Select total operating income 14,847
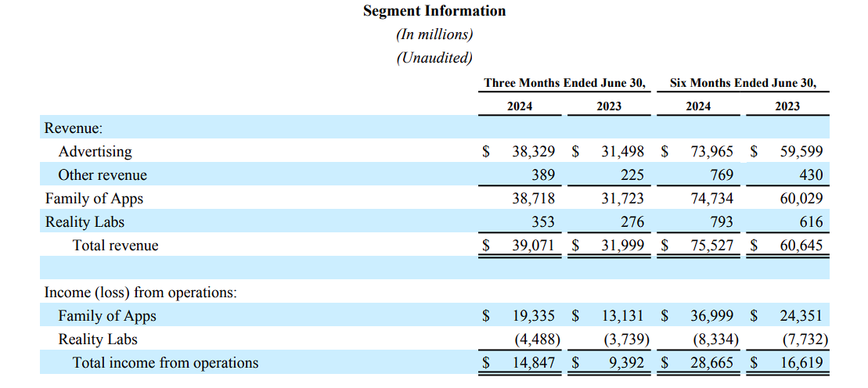Viewport: 868px width, 388px height. click(x=534, y=363)
